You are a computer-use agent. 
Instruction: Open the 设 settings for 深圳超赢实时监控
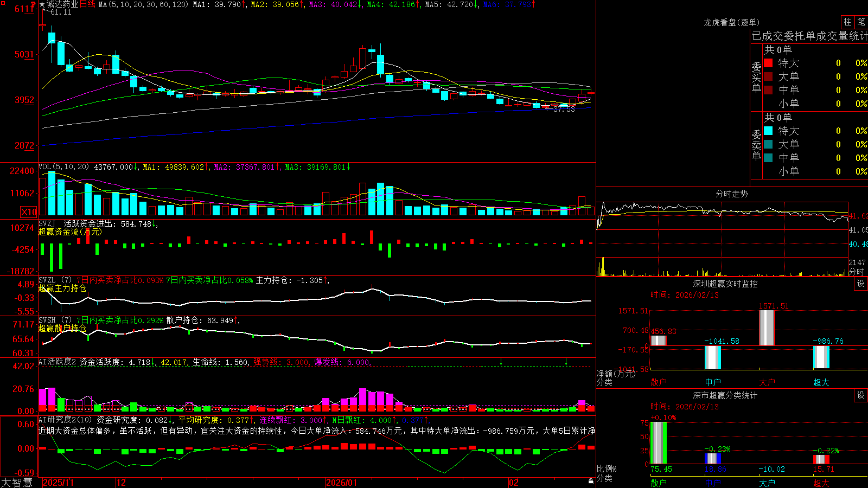[x=861, y=284]
